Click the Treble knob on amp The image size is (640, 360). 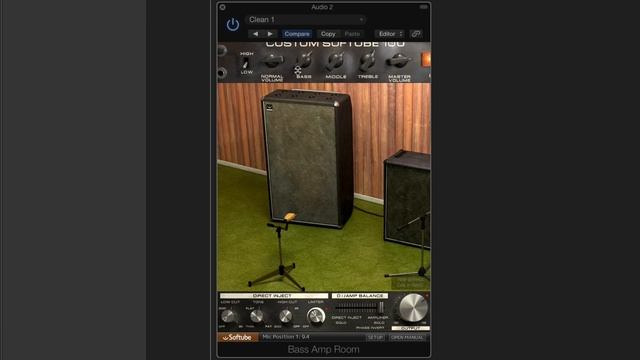[368, 61]
